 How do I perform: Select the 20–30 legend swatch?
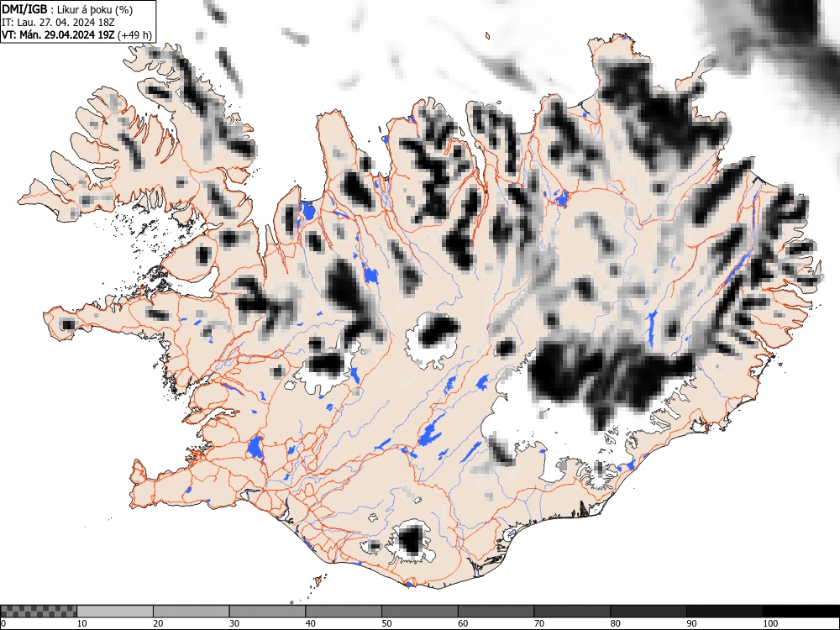tap(192, 612)
